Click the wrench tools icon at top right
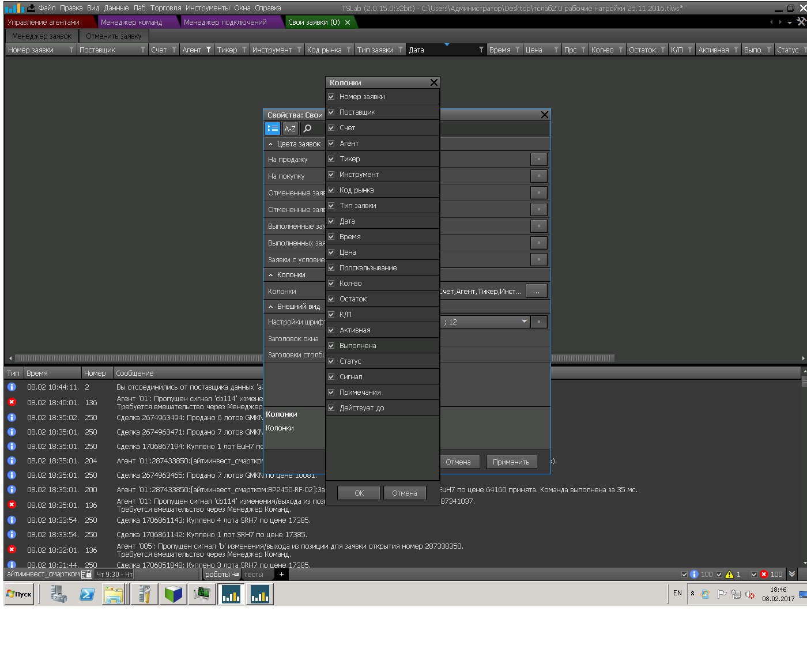 click(x=801, y=22)
